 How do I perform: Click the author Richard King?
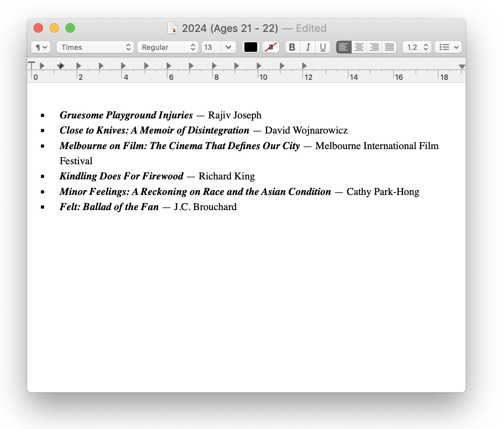click(227, 176)
